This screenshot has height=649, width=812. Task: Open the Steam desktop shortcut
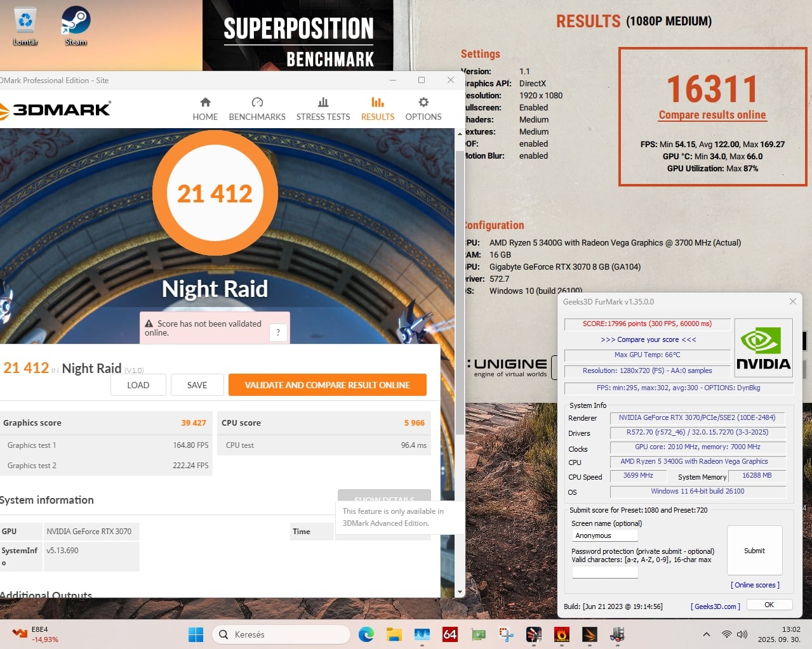coord(76,27)
